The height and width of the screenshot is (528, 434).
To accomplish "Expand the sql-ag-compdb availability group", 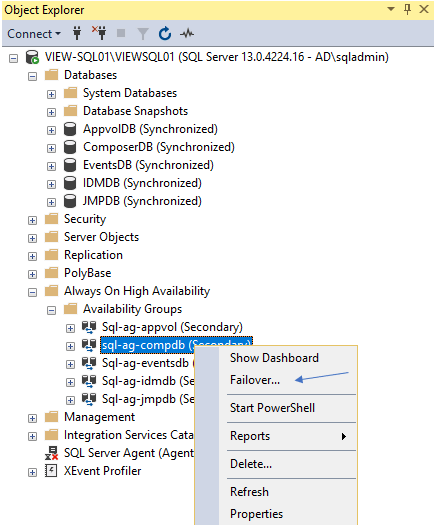I will point(70,346).
